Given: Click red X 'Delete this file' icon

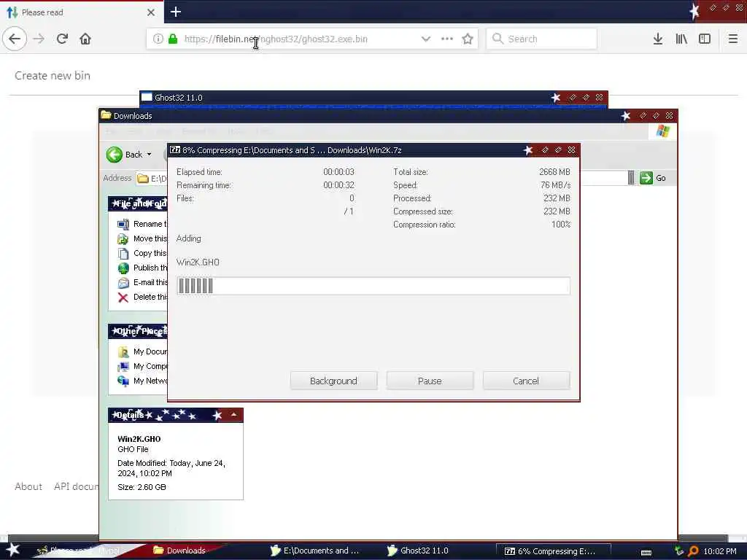Looking at the screenshot, I should point(123,297).
